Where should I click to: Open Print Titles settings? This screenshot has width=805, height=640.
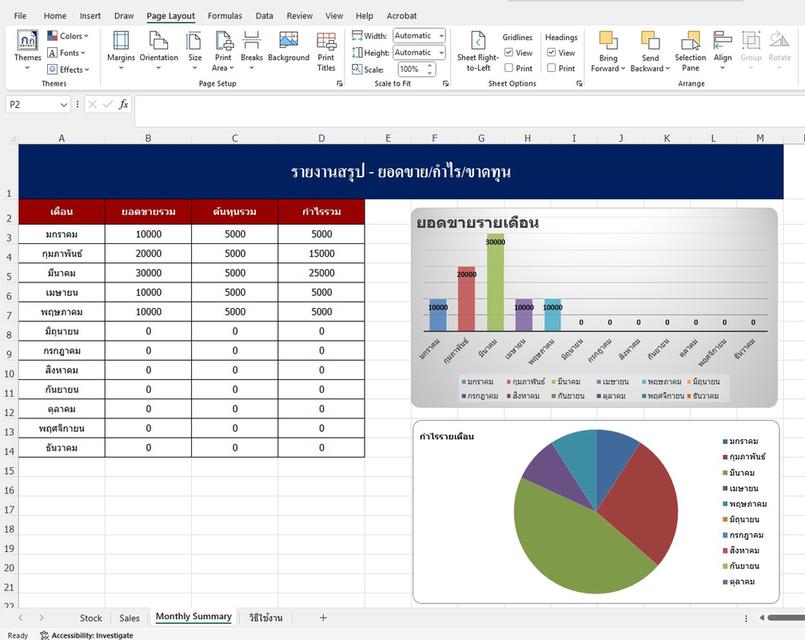click(x=326, y=51)
